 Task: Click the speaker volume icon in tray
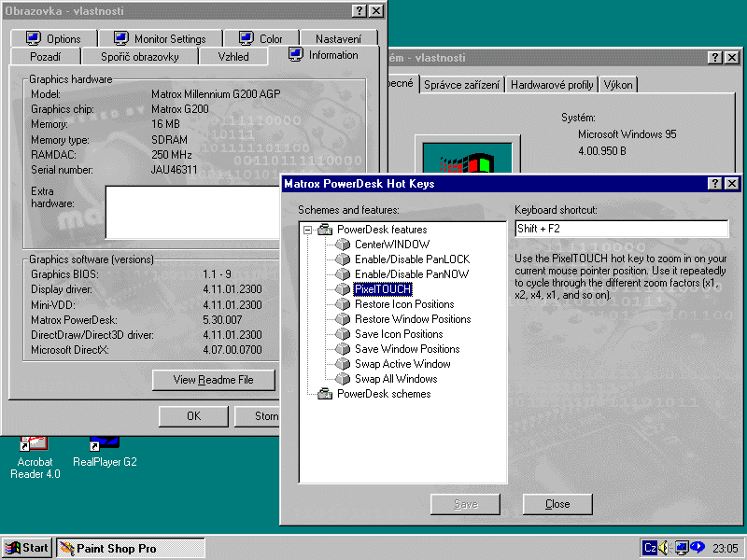coord(663,548)
